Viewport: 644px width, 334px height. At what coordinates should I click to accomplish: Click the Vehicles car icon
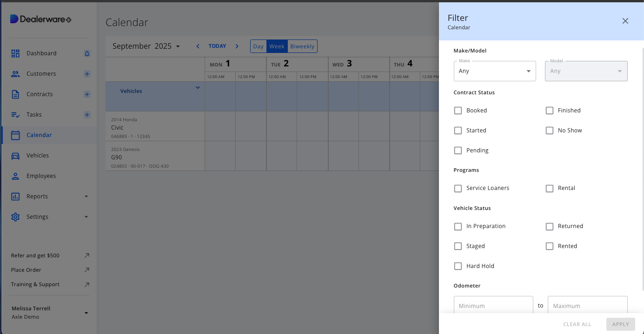[x=15, y=156]
